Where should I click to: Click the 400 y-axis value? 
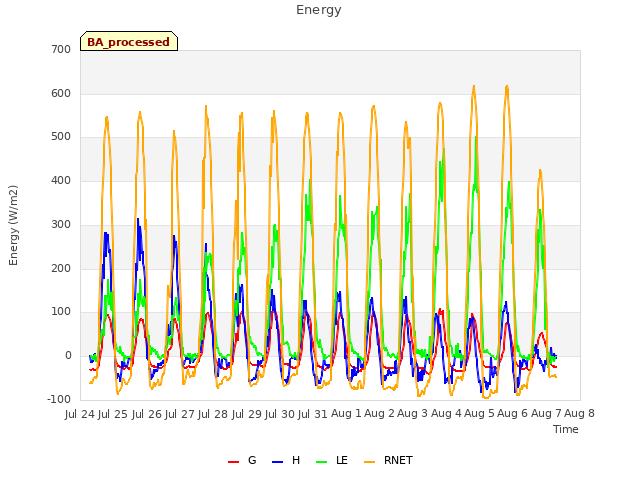[61, 181]
